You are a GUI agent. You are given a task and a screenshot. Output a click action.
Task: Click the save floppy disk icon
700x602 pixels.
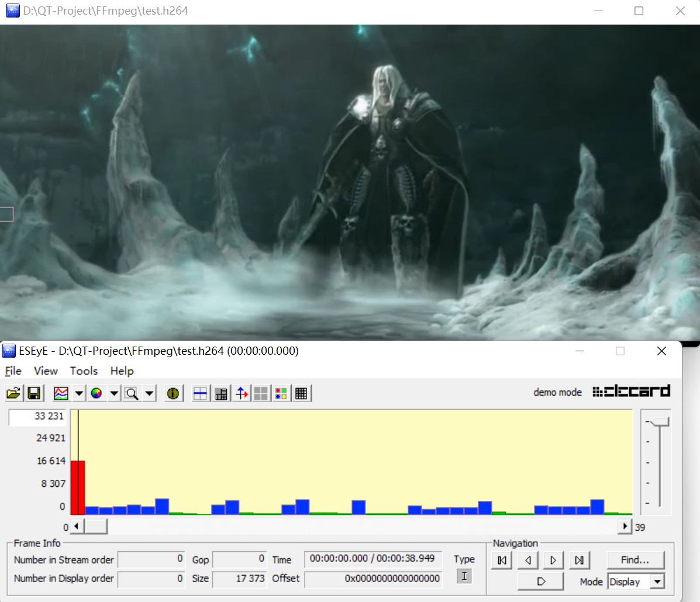(35, 393)
